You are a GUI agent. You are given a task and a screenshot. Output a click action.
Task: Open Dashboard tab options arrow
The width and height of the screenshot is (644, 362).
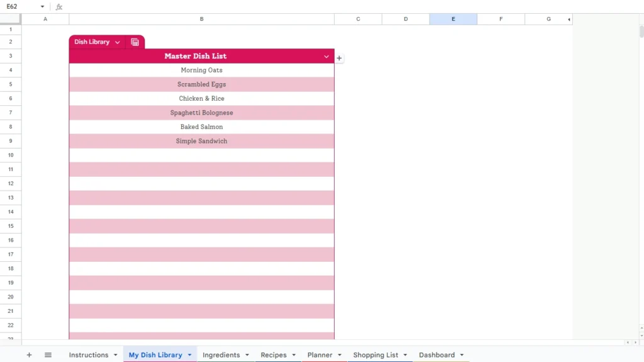tap(462, 355)
